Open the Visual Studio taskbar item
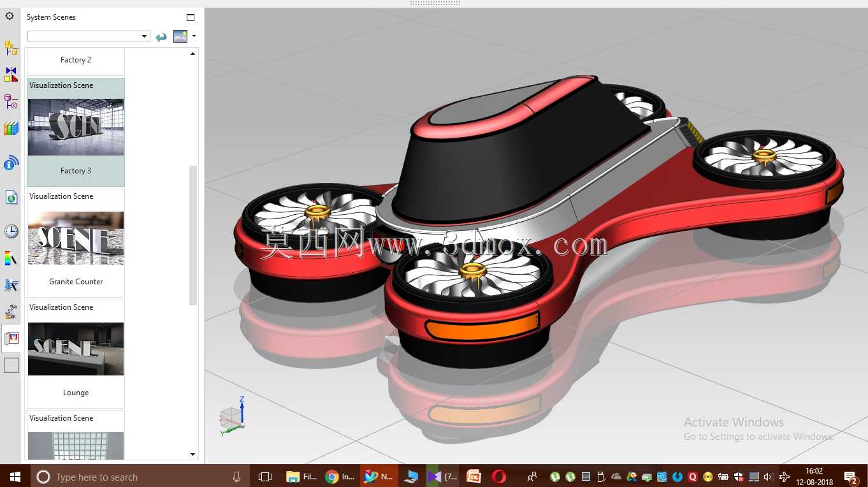 click(x=443, y=477)
